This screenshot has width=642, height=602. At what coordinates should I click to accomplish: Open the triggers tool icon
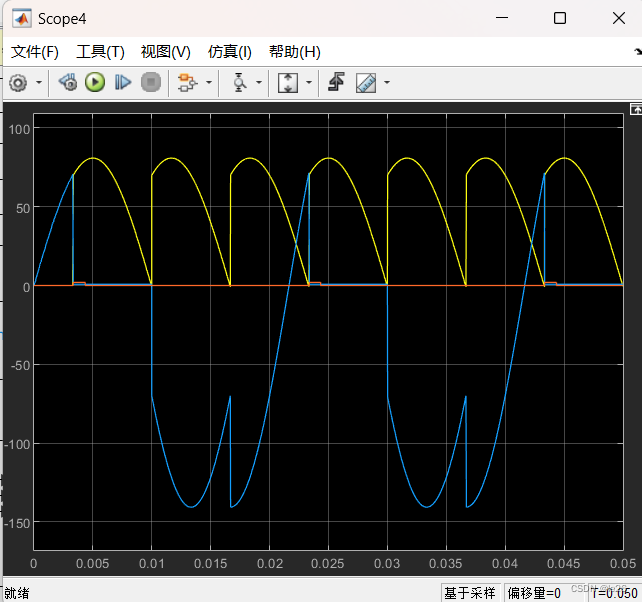click(x=336, y=82)
